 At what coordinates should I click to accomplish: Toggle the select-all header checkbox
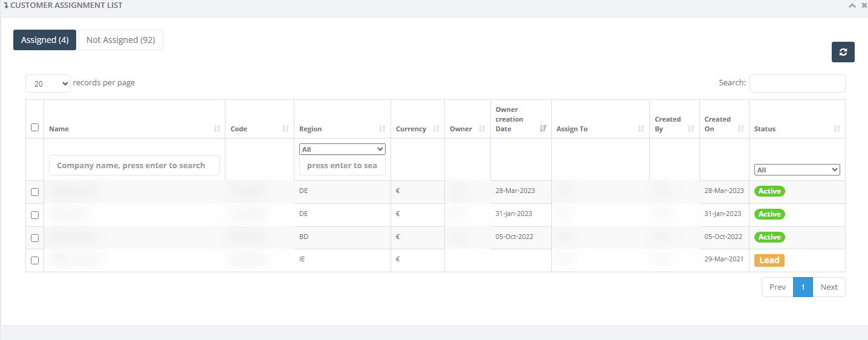pyautogui.click(x=34, y=127)
